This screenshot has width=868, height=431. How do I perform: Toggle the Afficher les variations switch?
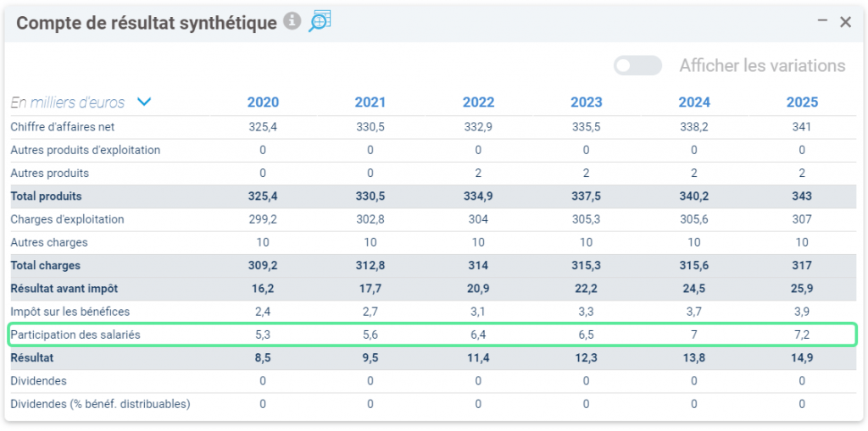pyautogui.click(x=637, y=66)
